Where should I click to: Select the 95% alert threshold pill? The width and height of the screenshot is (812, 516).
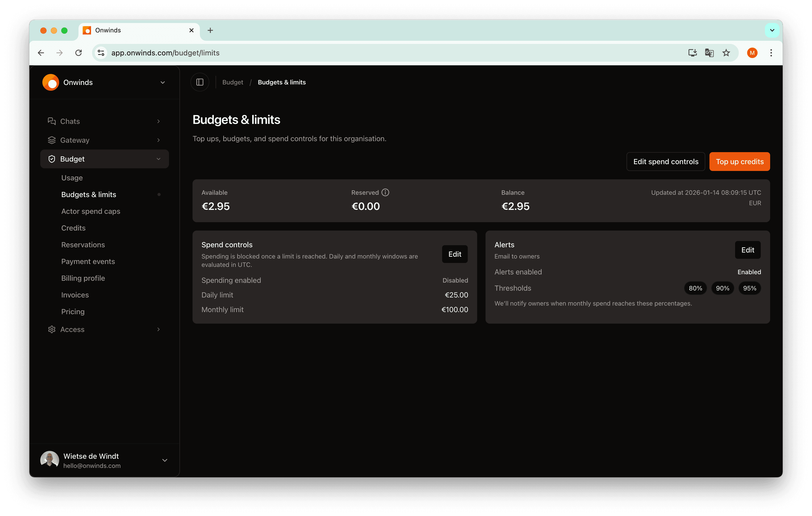click(x=750, y=288)
